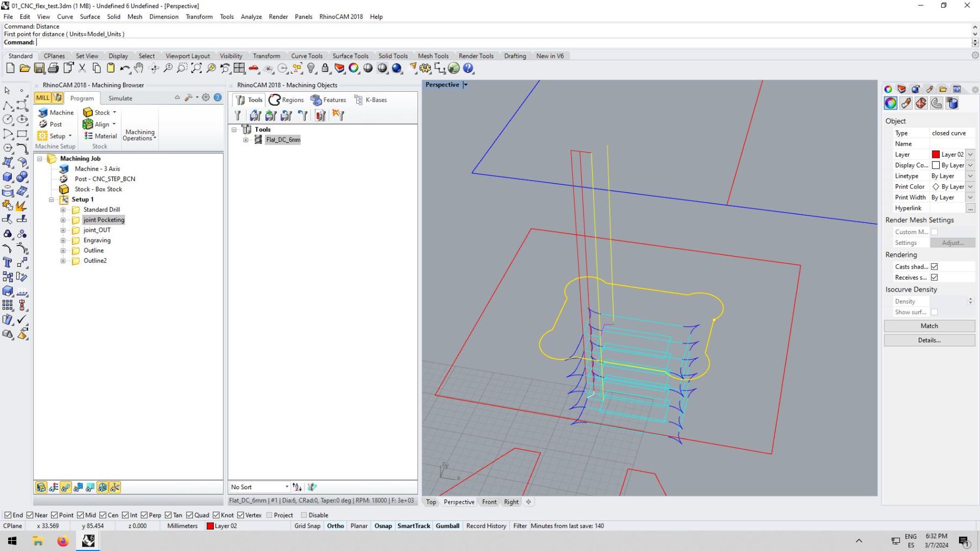Toggle the Near osnap checkbox

[x=30, y=515]
